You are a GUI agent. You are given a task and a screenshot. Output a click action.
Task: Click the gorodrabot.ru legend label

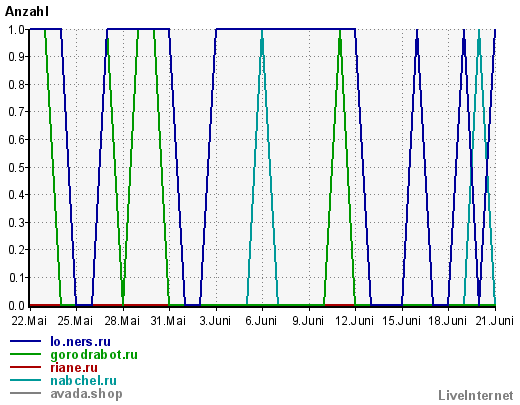[x=94, y=355]
